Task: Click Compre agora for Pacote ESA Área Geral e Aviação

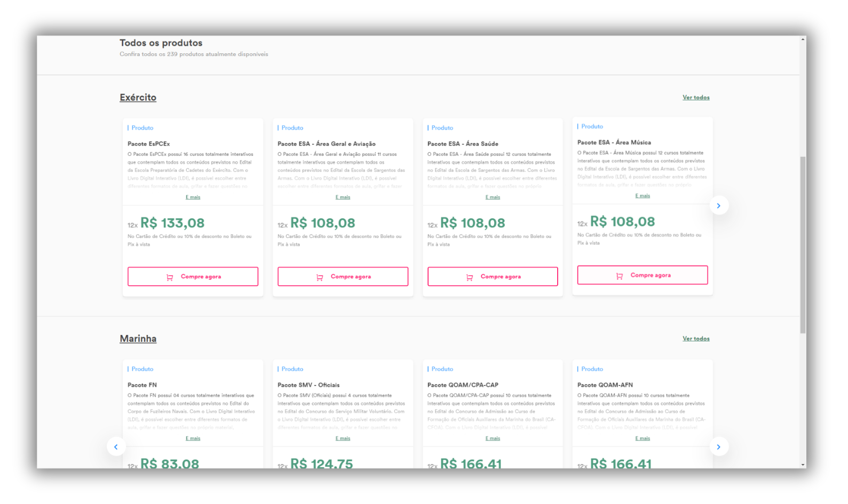Action: [343, 277]
